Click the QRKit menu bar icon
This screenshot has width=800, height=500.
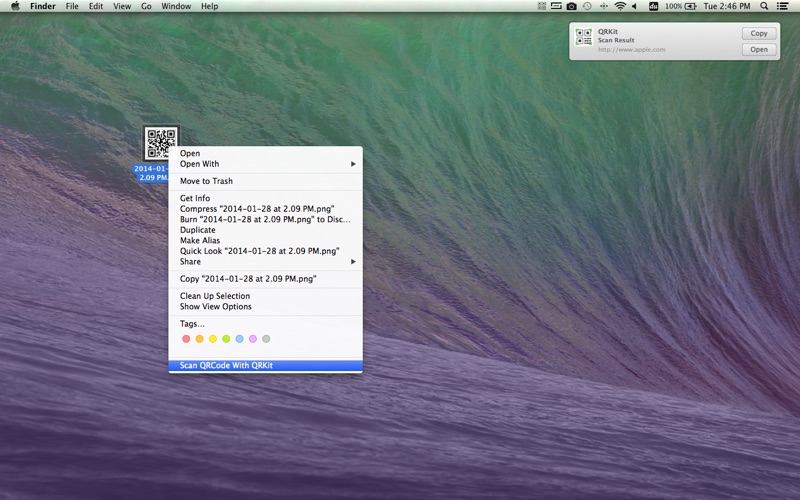coord(542,6)
